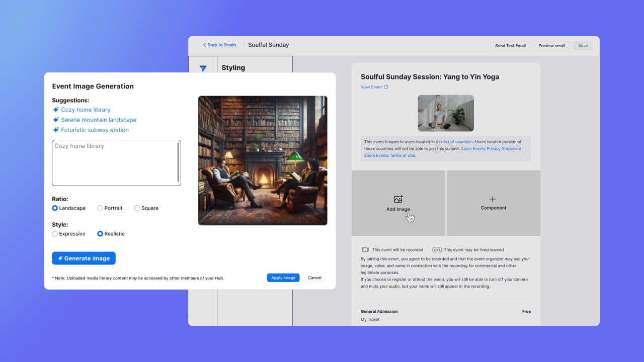
Task: Switch style to Expressive
Action: click(55, 234)
